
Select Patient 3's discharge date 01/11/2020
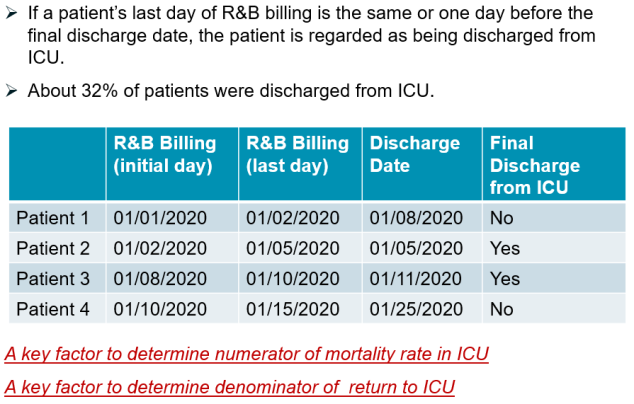(416, 279)
